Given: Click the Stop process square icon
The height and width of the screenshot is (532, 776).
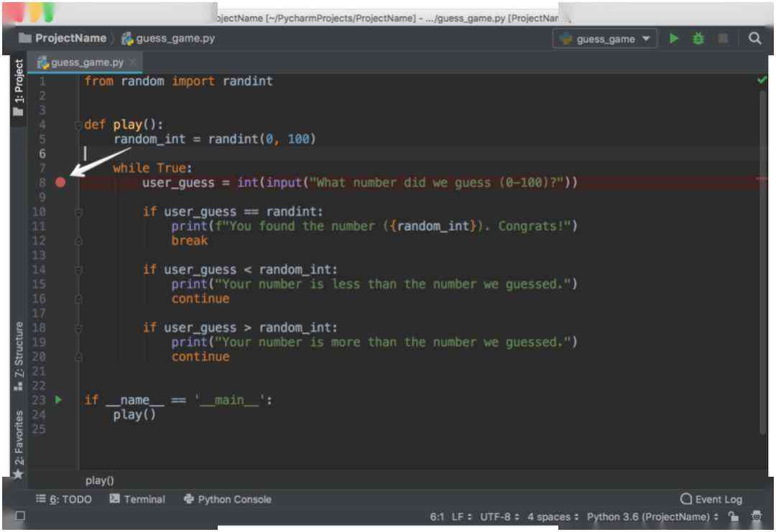Looking at the screenshot, I should point(723,39).
